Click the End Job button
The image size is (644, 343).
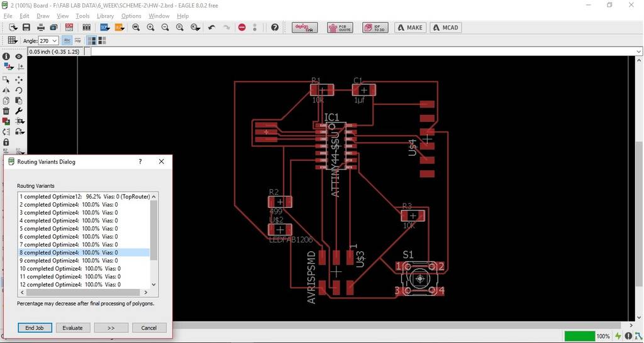tap(35, 328)
